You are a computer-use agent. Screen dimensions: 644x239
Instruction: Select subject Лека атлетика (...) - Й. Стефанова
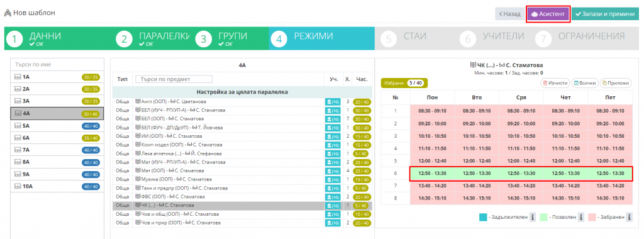pos(178,153)
